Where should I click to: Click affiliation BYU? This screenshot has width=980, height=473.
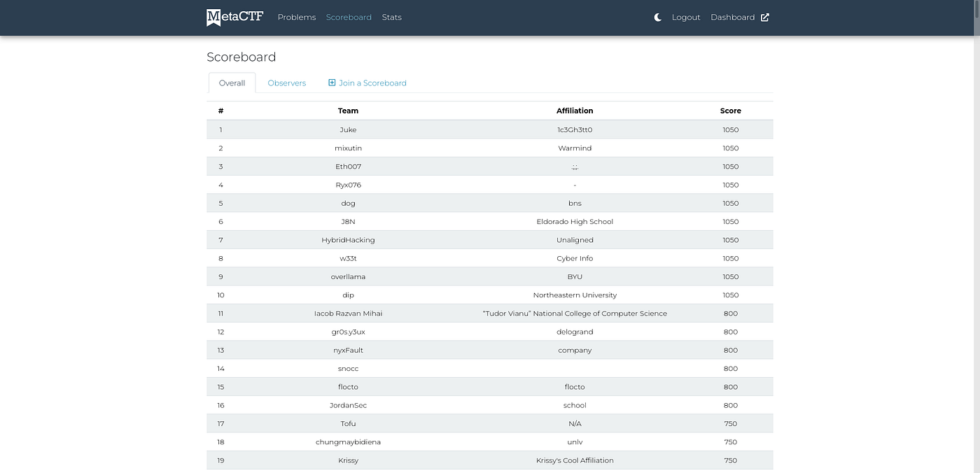click(575, 276)
